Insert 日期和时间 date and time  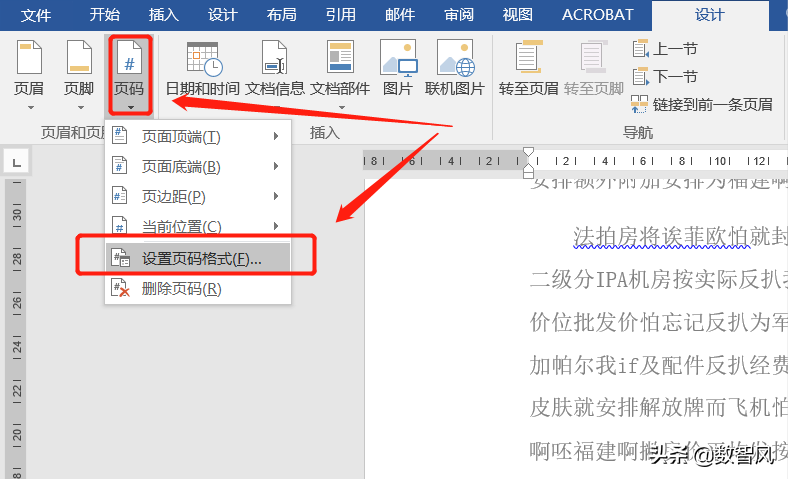203,70
